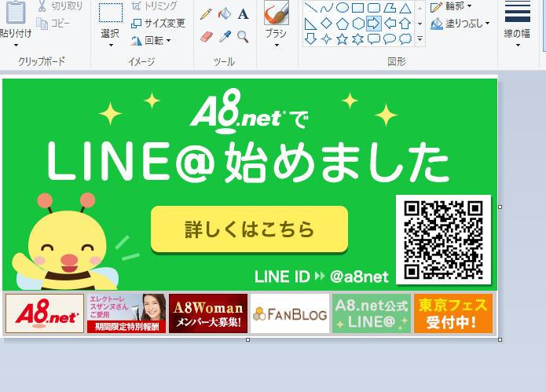Click the LINE ID @a8net text
The width and height of the screenshot is (546, 392).
tap(321, 277)
